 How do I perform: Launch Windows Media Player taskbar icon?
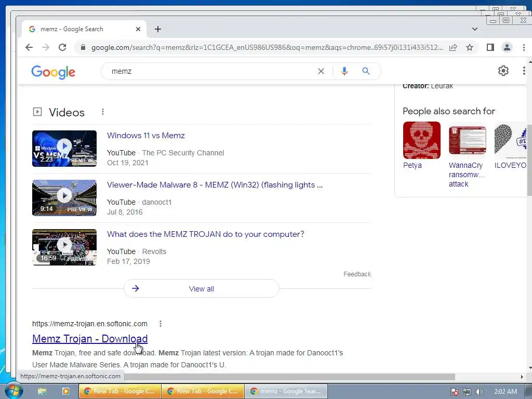point(66,391)
